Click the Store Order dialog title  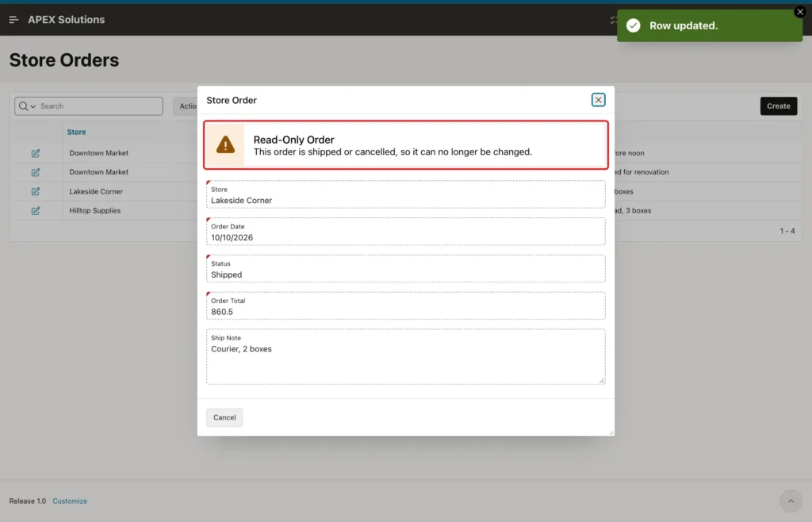click(232, 100)
